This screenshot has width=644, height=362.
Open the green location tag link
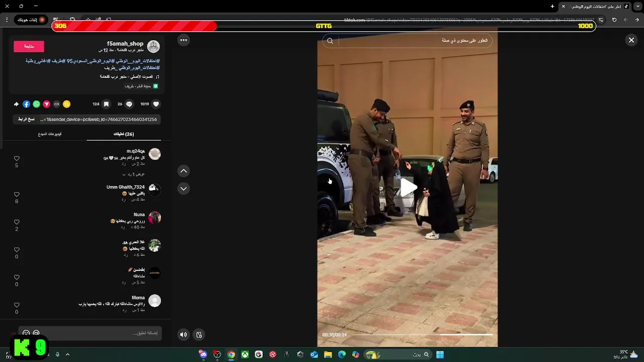tap(141, 86)
